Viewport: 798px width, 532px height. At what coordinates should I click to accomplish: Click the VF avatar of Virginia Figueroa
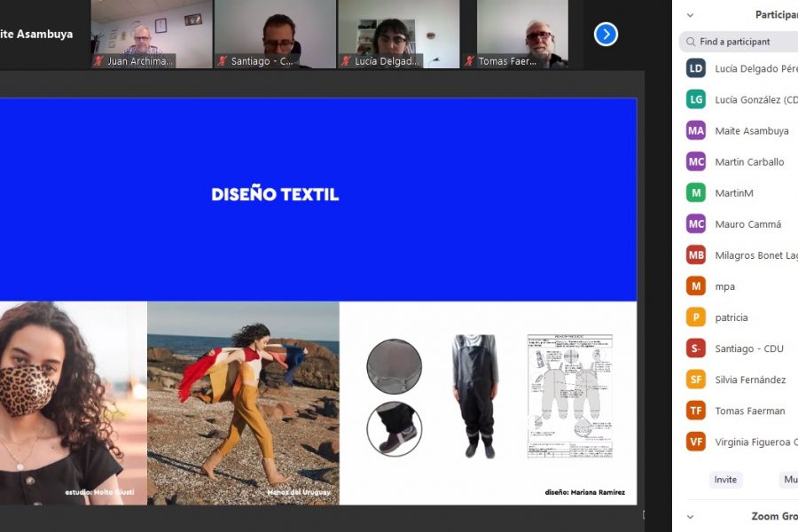pyautogui.click(x=696, y=442)
